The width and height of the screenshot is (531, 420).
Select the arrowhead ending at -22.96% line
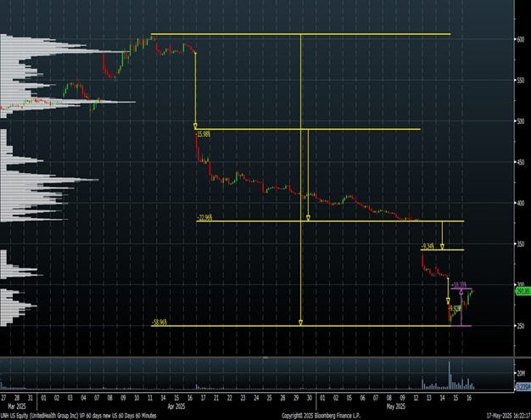pyautogui.click(x=308, y=218)
